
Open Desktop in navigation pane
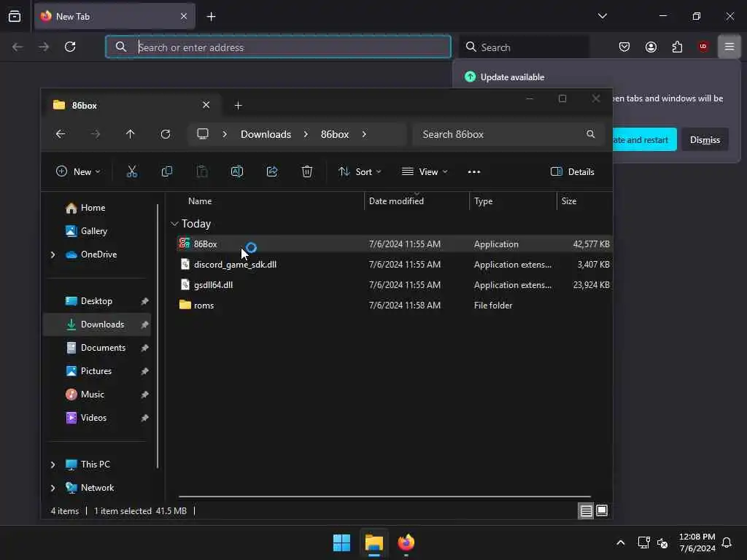click(x=96, y=301)
